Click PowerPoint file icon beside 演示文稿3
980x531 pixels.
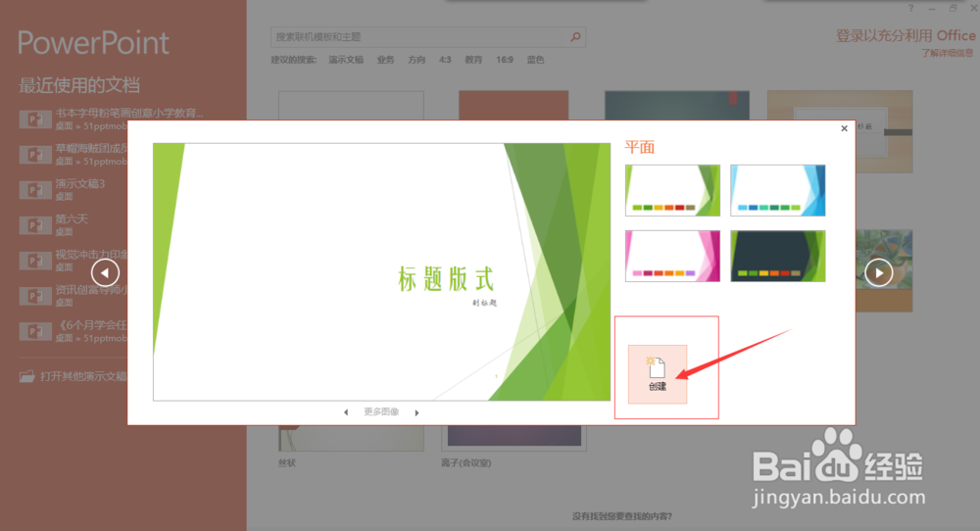point(35,190)
